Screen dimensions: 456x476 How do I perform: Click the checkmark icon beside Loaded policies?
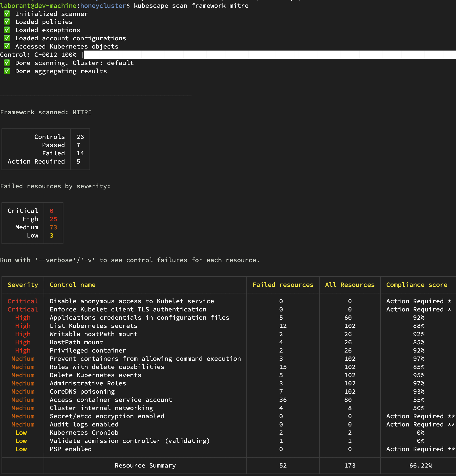7,22
